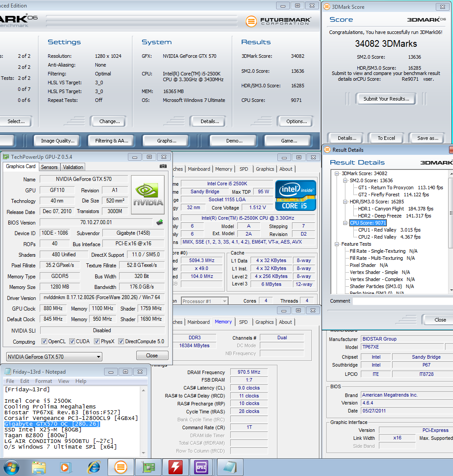Image resolution: width=453 pixels, height=476 pixels.
Task: Open the Format menu in Notepad
Action: [43, 381]
